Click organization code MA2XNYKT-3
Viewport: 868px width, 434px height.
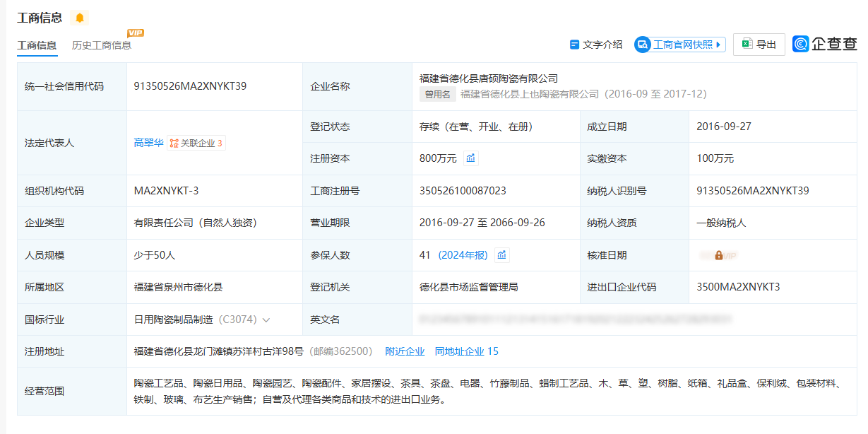point(165,191)
